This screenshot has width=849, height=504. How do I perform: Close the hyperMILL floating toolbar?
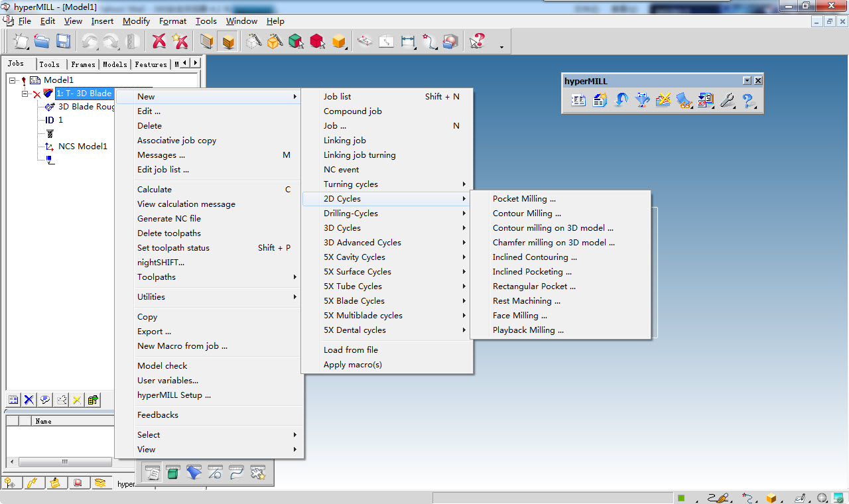pyautogui.click(x=758, y=80)
